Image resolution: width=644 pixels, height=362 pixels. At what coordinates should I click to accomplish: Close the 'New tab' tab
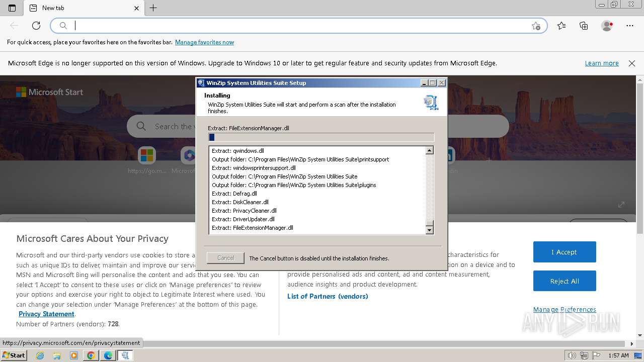pyautogui.click(x=136, y=8)
